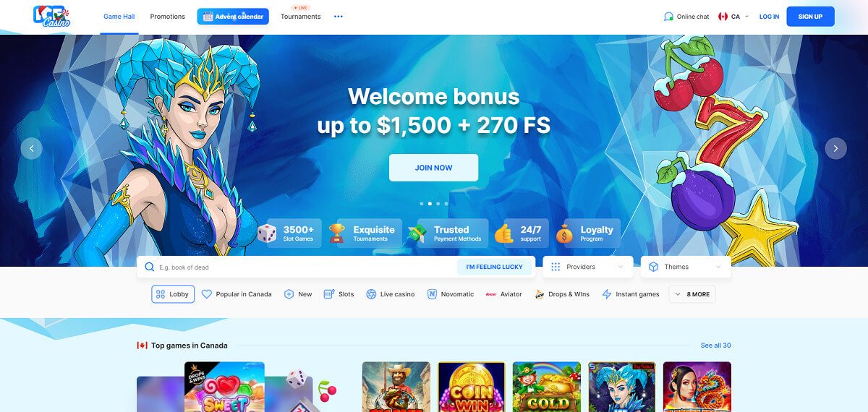Screen dimensions: 868x412
Task: Expand the Providers dropdown
Action: (x=588, y=267)
